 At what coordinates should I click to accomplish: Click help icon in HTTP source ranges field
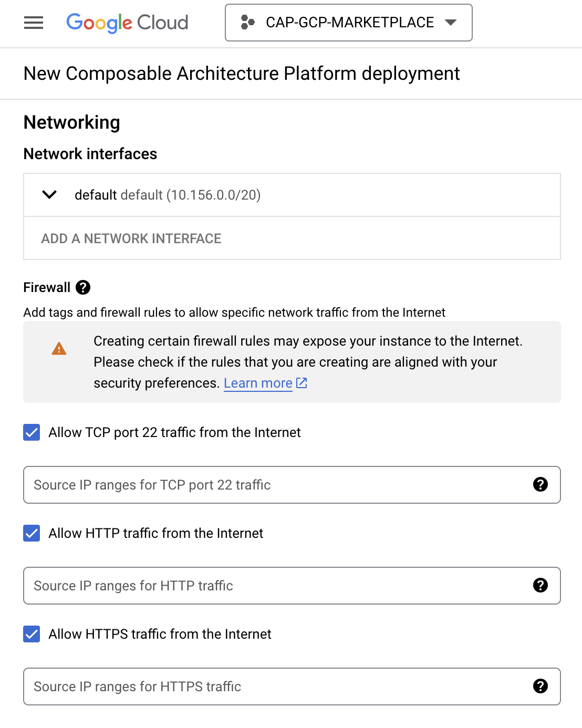pyautogui.click(x=540, y=585)
